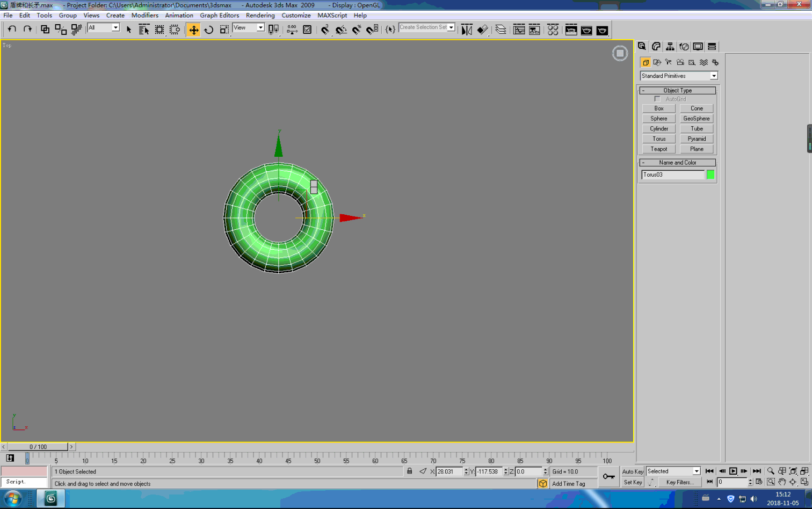Collapse the Object Type rollout
This screenshot has width=812, height=509.
click(678, 90)
